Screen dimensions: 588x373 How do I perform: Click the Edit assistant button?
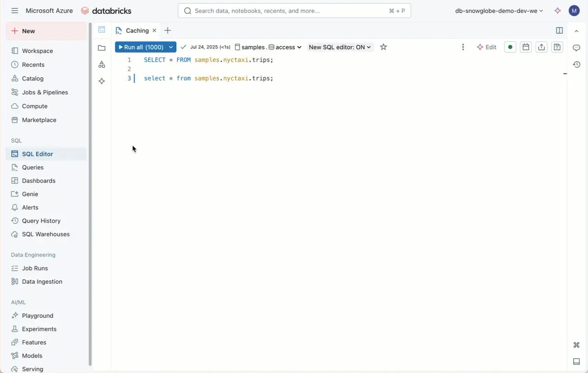tap(487, 47)
